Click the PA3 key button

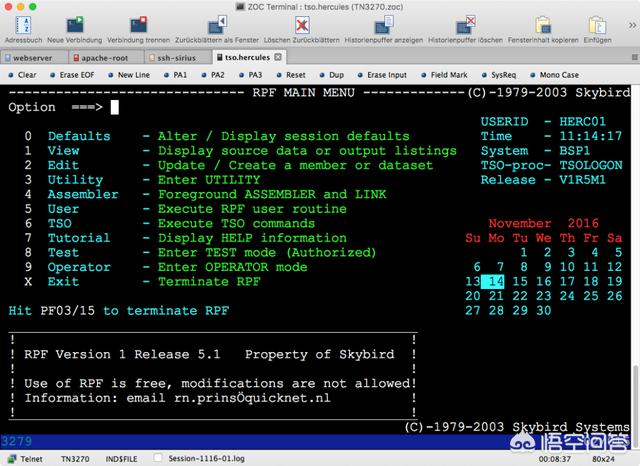point(251,75)
